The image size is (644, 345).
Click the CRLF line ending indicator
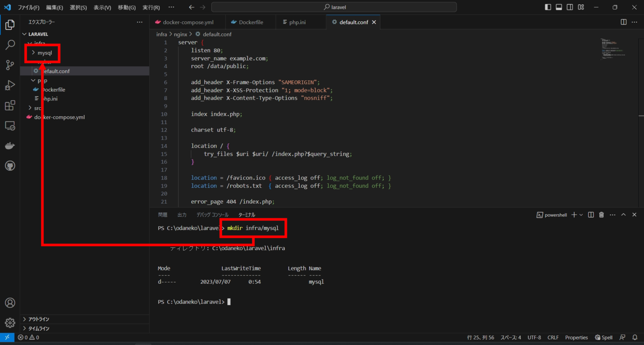pos(553,337)
